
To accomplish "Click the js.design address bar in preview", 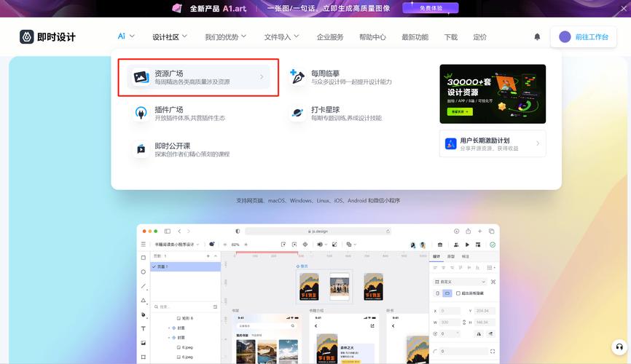I will point(318,232).
